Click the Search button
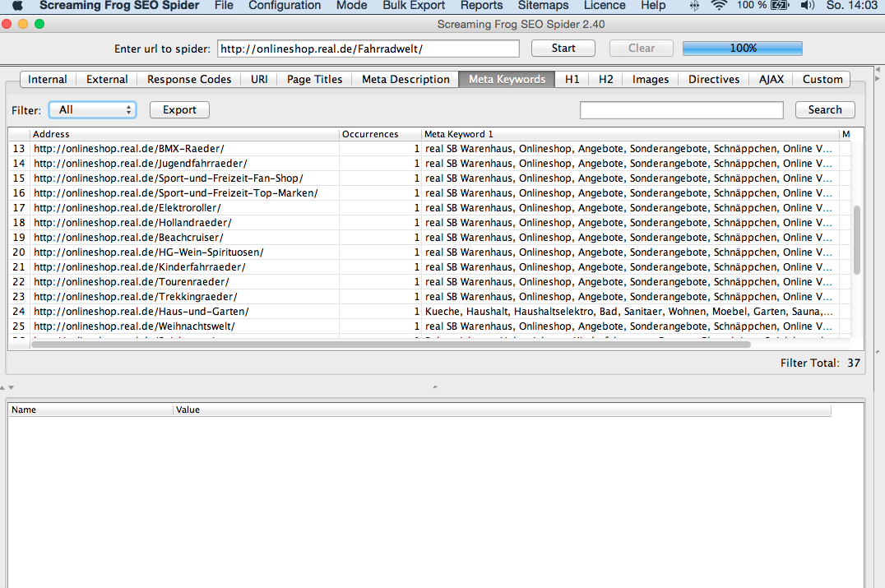 point(825,110)
